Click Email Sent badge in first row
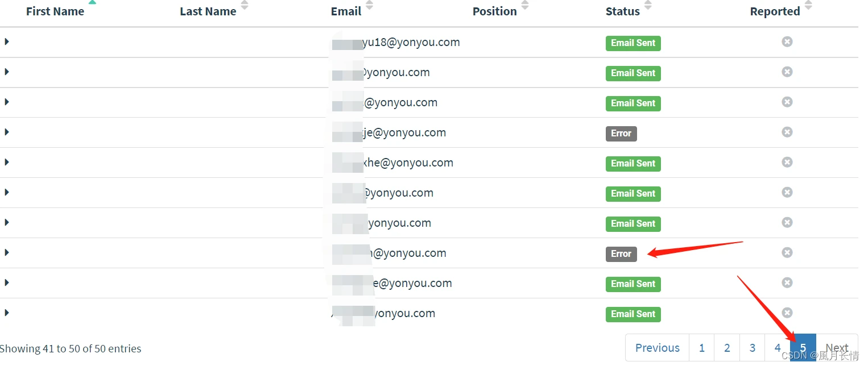The image size is (868, 366). (x=633, y=43)
